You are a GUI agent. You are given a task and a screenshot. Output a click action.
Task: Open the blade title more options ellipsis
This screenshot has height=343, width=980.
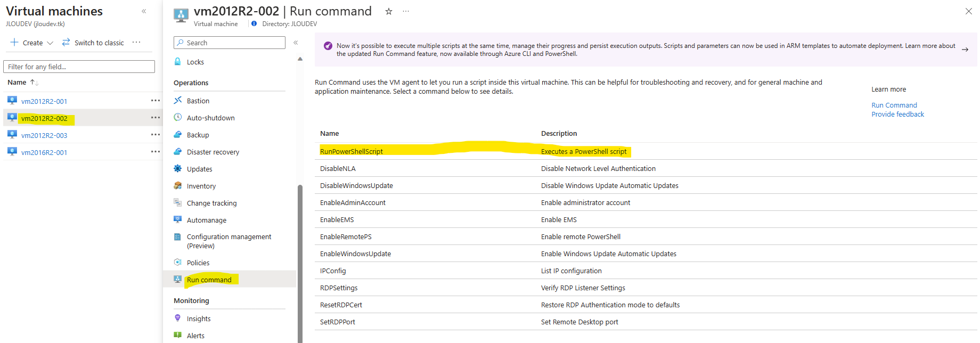coord(406,11)
